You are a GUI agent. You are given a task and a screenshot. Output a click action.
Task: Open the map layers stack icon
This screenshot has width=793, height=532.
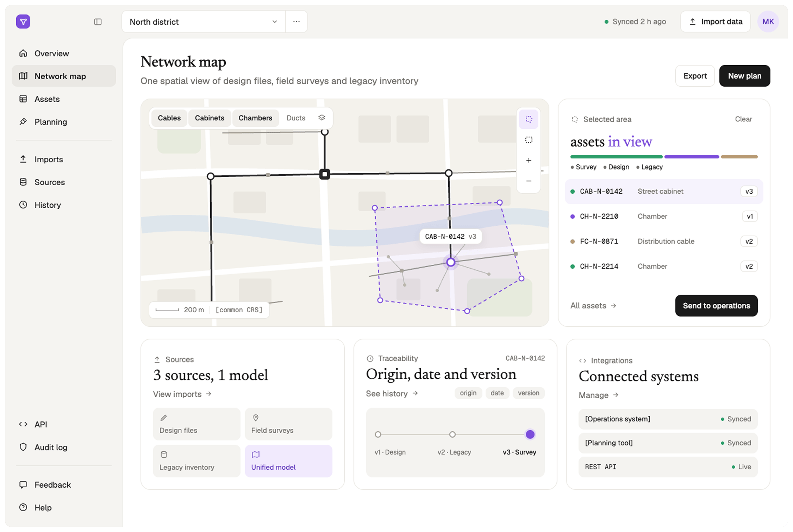click(322, 118)
